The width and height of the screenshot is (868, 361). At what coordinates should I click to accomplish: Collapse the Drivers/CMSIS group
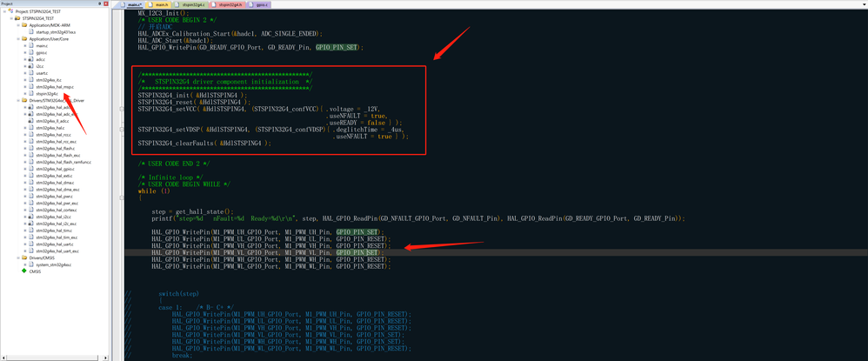pyautogui.click(x=18, y=257)
